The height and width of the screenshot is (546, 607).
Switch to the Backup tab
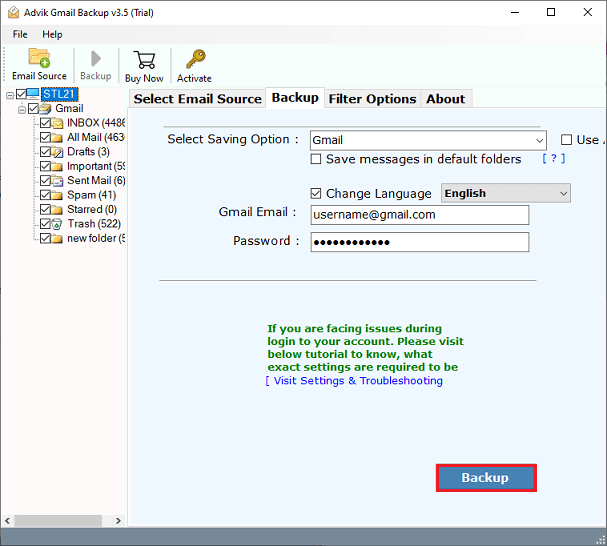click(295, 98)
